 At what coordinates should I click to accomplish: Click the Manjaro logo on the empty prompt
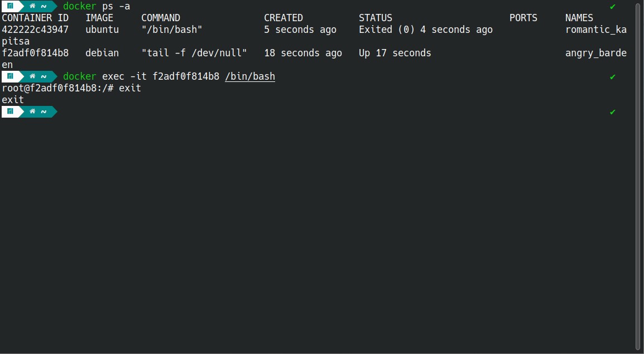(x=10, y=111)
